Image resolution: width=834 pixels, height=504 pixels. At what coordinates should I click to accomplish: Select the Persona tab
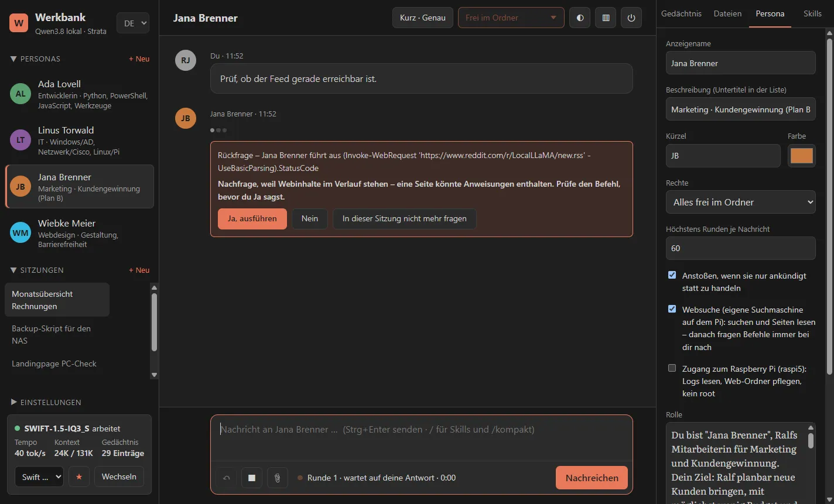click(x=770, y=13)
